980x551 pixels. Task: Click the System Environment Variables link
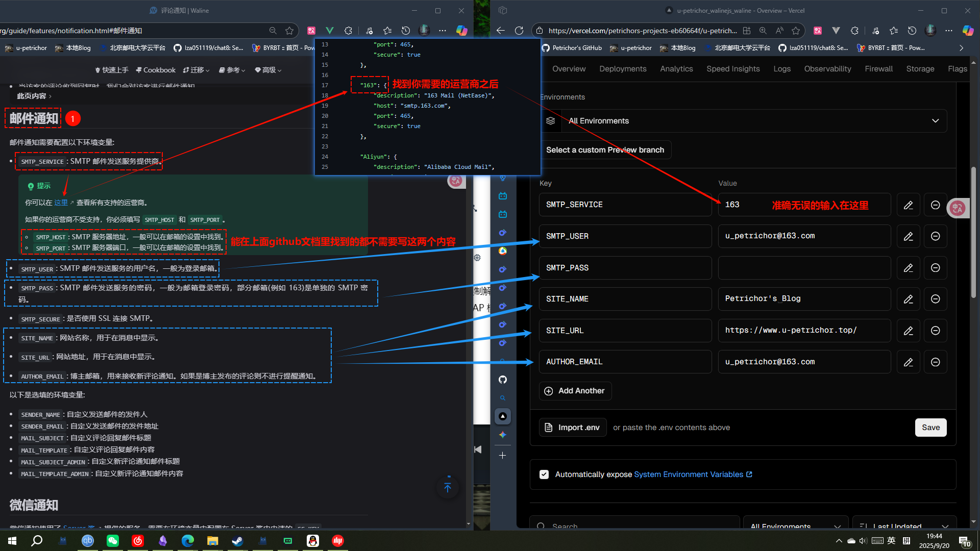tap(689, 474)
